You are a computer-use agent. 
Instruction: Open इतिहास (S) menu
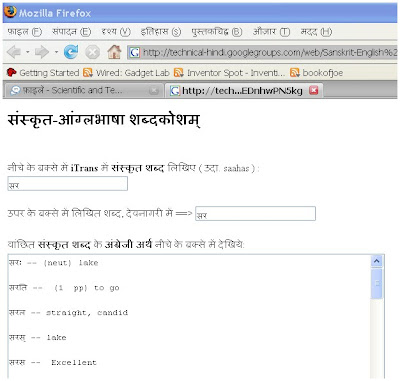pyautogui.click(x=161, y=32)
